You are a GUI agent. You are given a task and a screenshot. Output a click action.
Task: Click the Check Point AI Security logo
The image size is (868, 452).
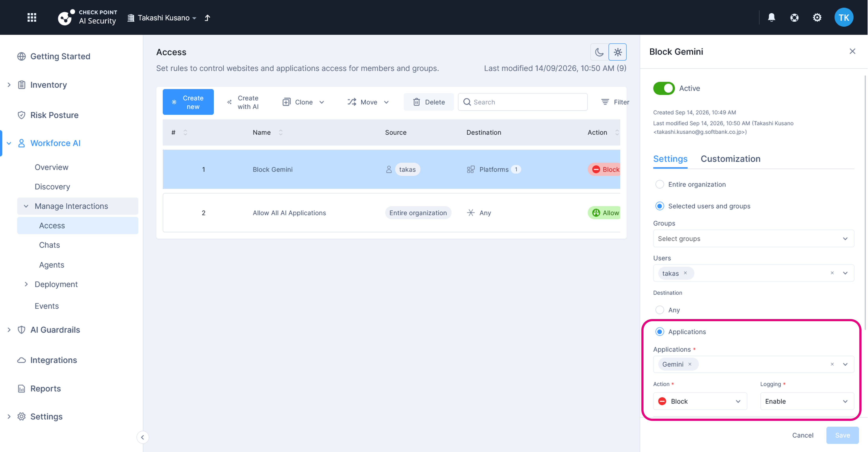point(87,17)
